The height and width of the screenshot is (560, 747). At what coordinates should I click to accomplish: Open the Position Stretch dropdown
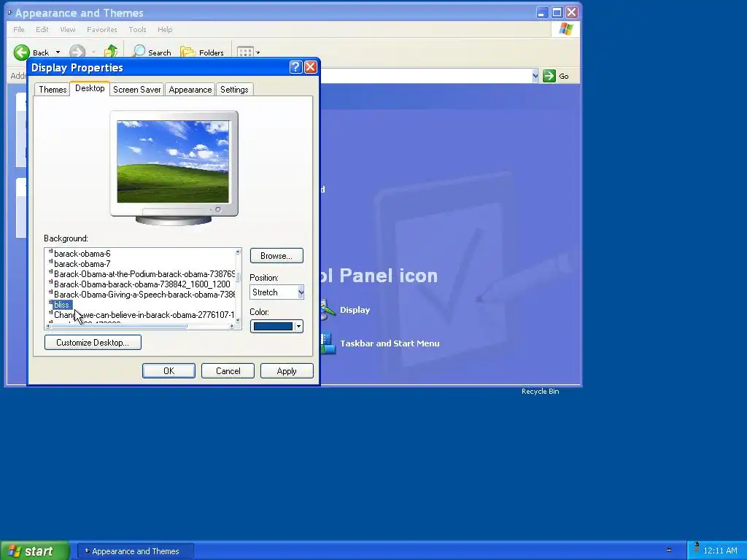click(301, 292)
